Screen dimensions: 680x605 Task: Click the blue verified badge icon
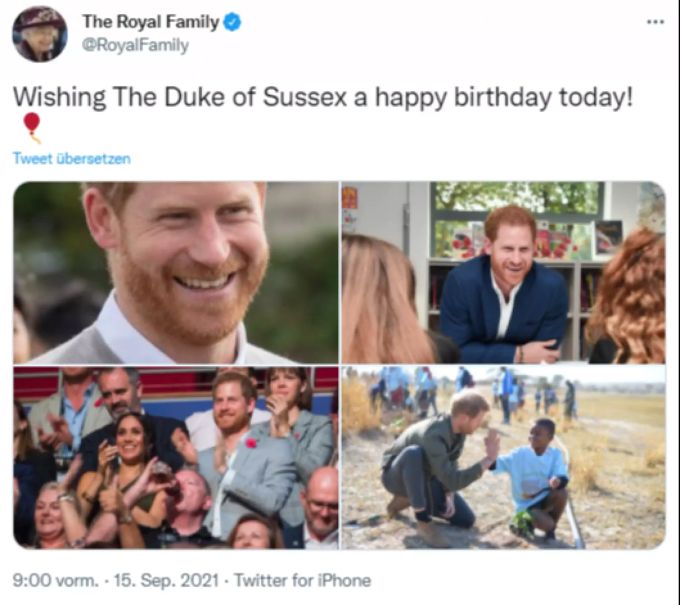[232, 22]
